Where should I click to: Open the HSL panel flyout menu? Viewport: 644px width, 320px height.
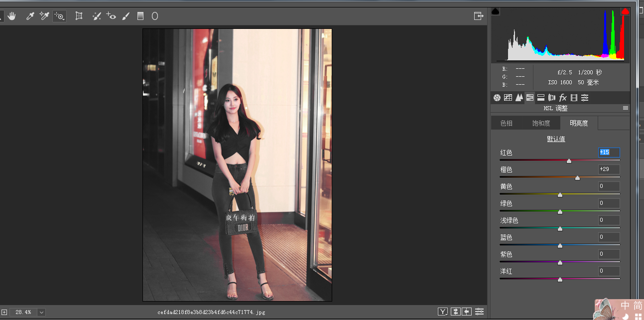(626, 108)
